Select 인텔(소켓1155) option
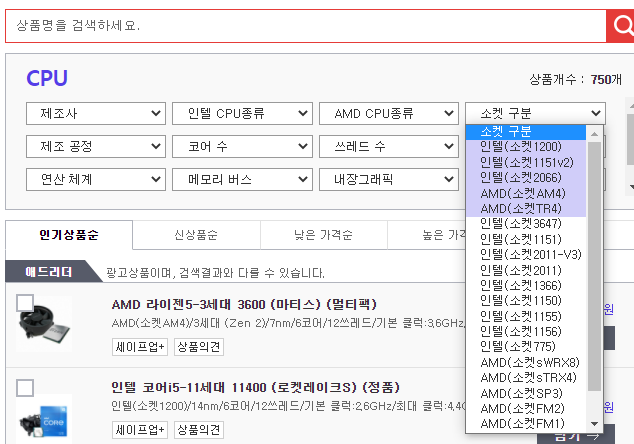634x444 pixels. [526, 316]
